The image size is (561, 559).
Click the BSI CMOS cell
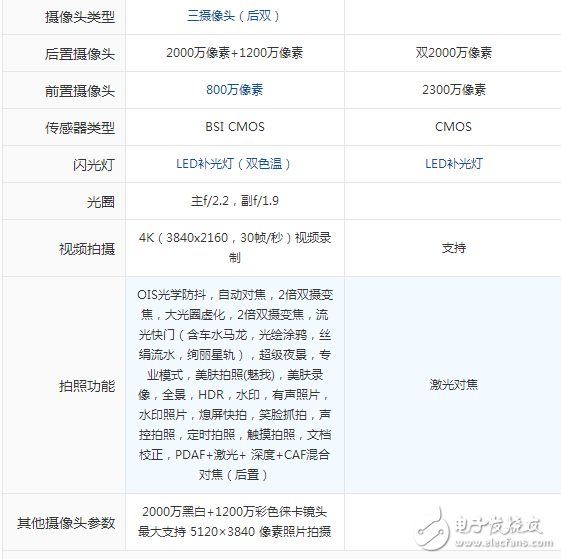(x=235, y=127)
